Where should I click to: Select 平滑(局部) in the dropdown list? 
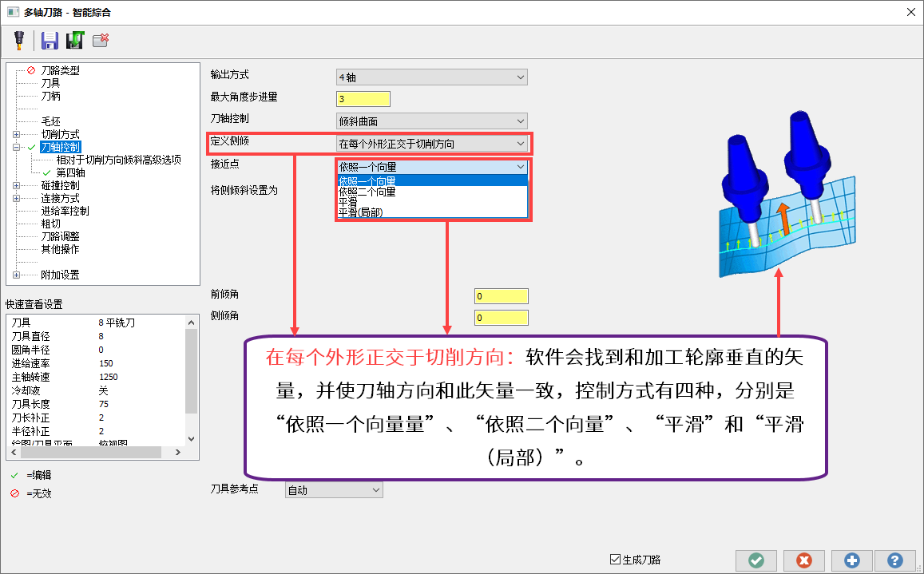coord(432,212)
